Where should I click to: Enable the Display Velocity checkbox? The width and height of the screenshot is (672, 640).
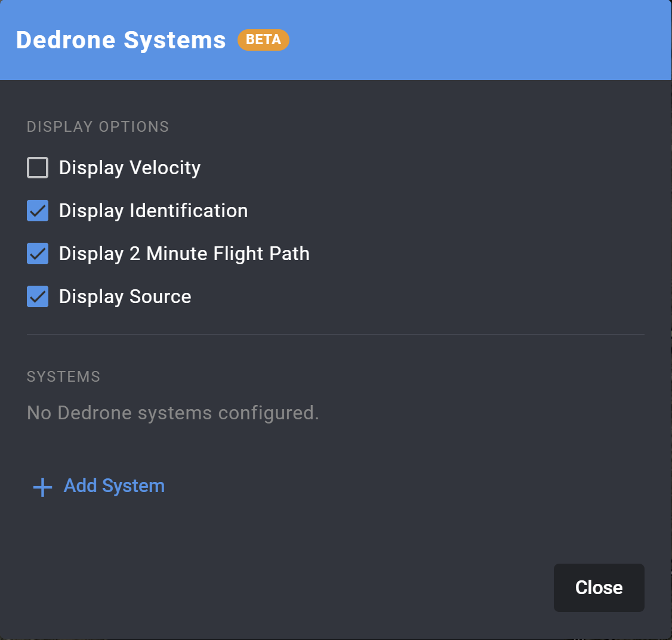[38, 168]
